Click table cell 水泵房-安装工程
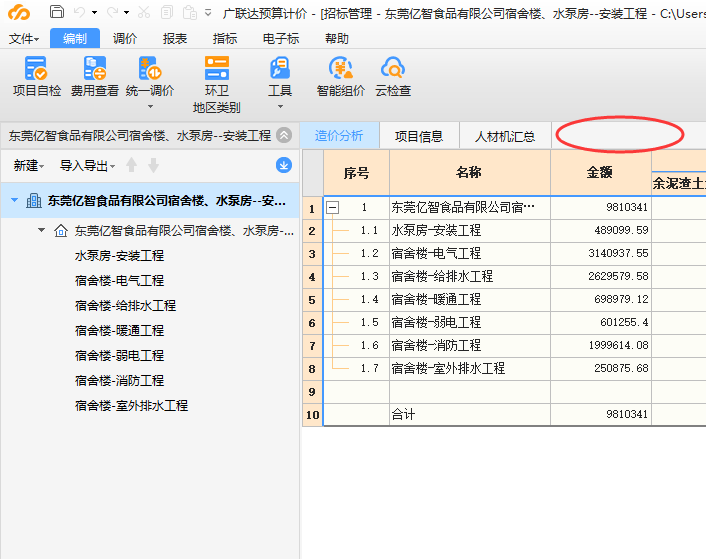Viewport: 706px width, 559px height. (x=470, y=230)
